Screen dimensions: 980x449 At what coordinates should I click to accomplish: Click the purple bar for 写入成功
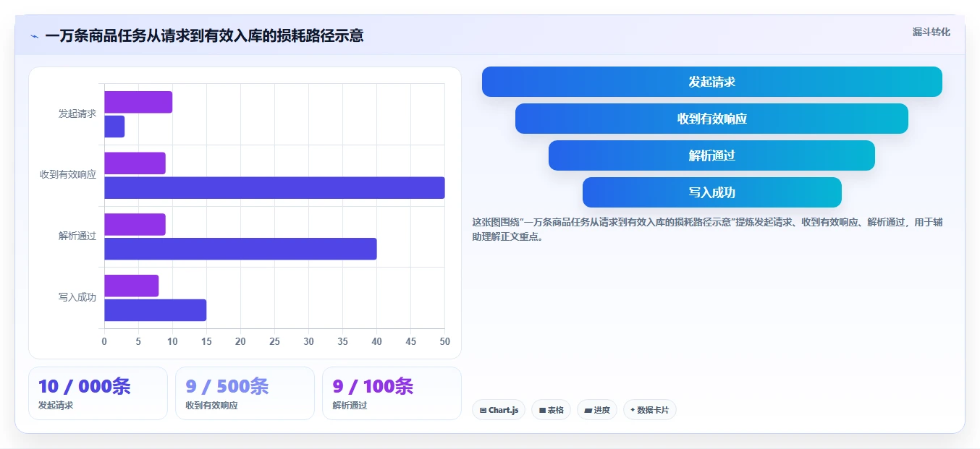point(131,286)
